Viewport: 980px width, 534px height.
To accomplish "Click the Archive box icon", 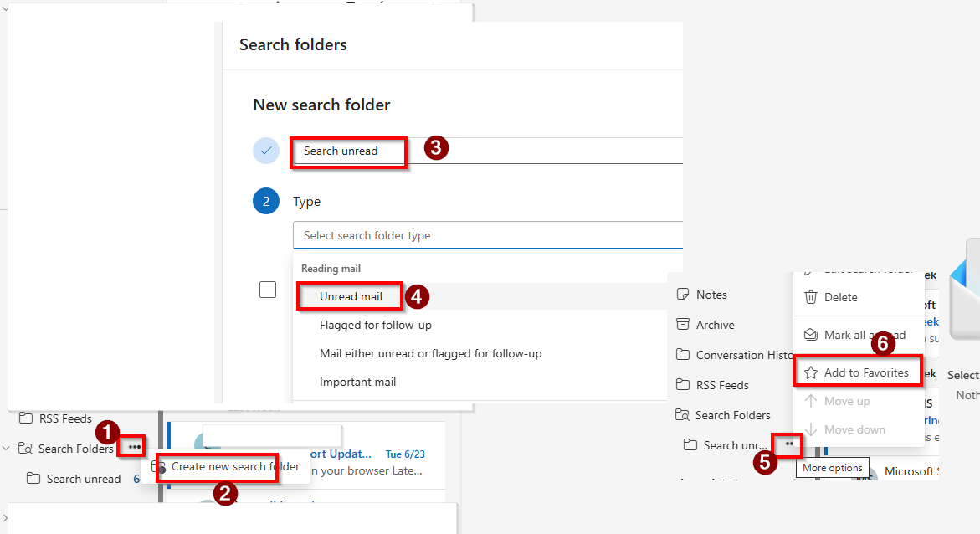I will coord(683,324).
